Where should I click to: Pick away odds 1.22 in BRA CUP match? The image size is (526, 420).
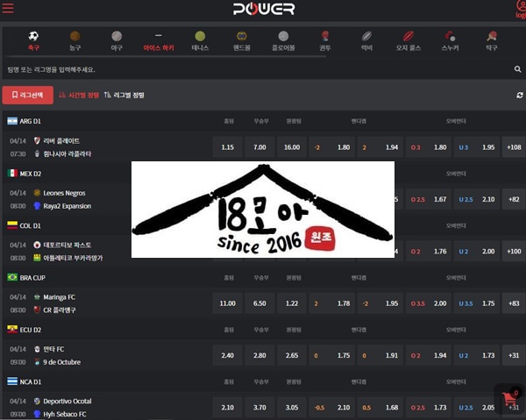tap(292, 303)
